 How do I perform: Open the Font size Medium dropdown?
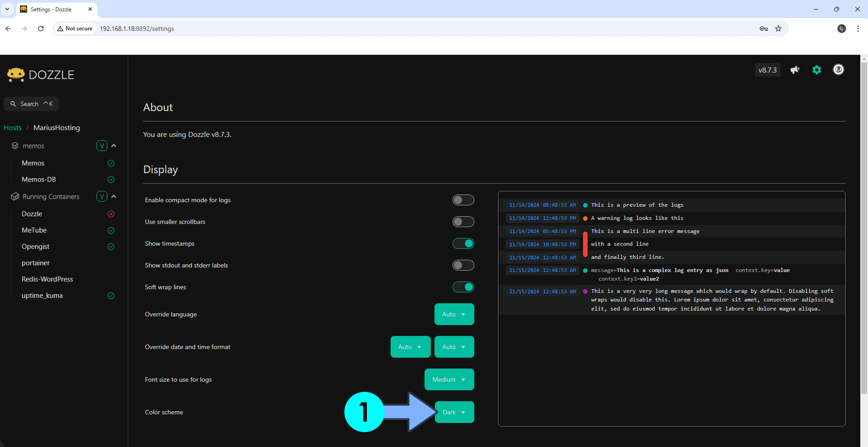coord(449,379)
